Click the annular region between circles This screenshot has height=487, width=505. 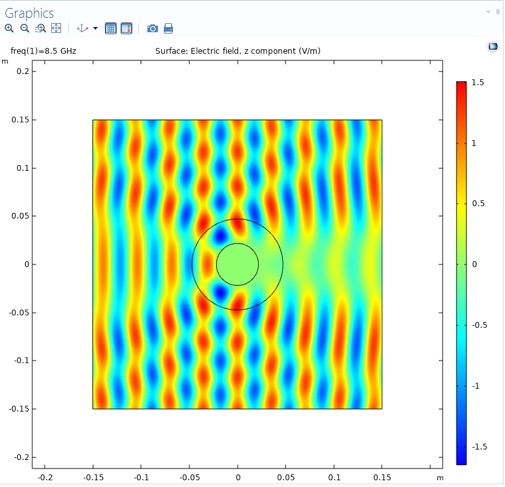point(270,264)
